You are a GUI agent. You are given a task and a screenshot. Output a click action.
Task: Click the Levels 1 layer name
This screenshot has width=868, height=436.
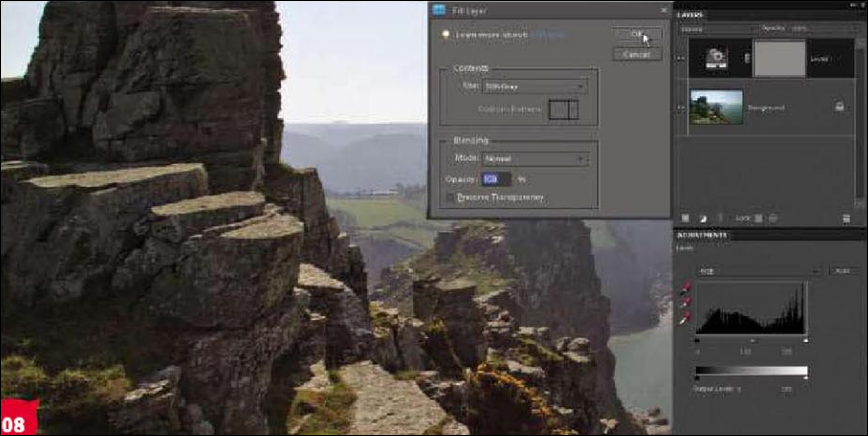tap(822, 59)
